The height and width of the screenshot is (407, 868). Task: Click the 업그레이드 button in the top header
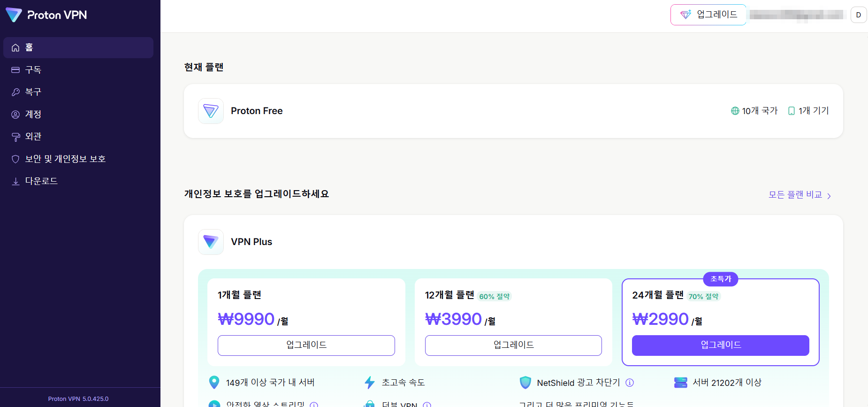coord(708,15)
